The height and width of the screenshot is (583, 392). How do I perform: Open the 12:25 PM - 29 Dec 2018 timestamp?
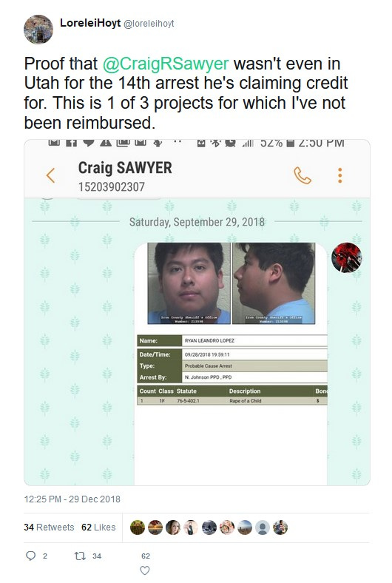click(x=72, y=499)
